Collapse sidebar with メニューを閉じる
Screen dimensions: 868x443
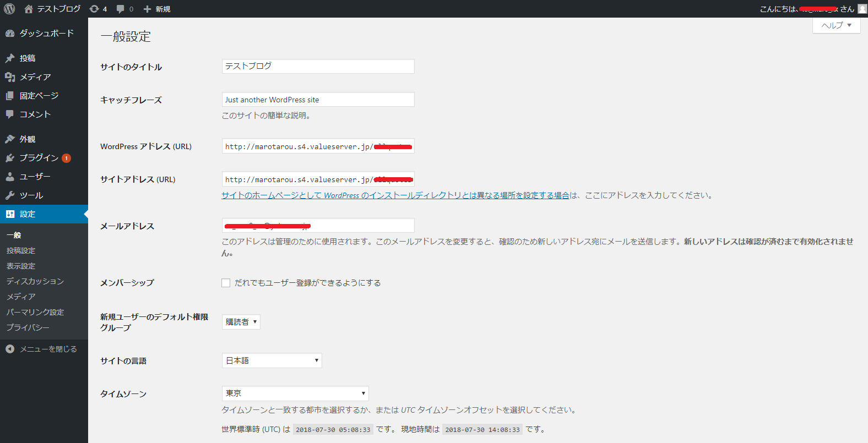48,349
